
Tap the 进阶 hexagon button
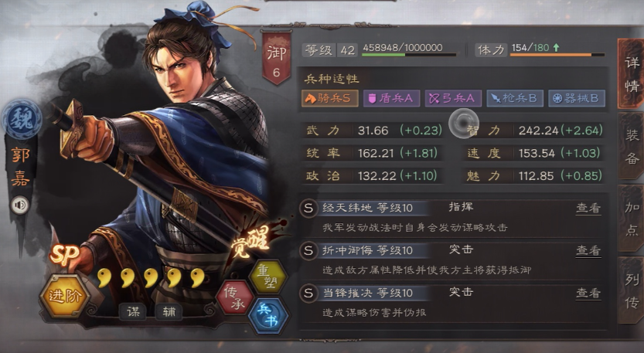tap(65, 296)
